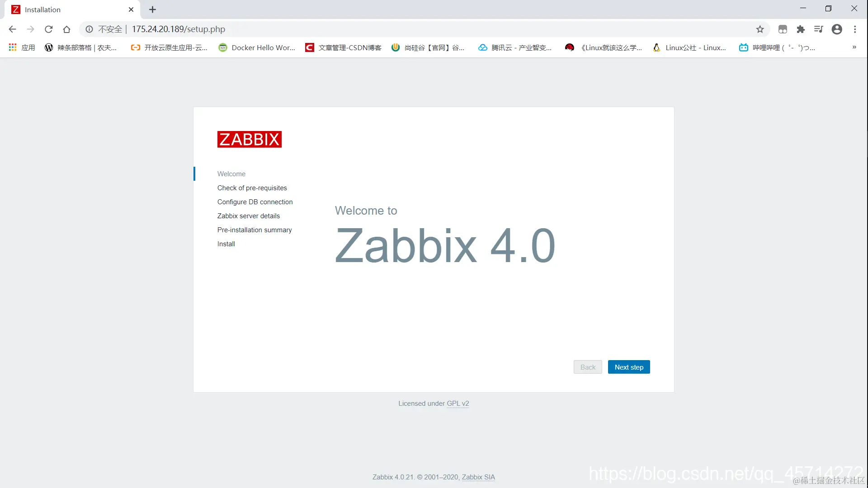
Task: Open Chrome three-dot menu
Action: tap(855, 29)
